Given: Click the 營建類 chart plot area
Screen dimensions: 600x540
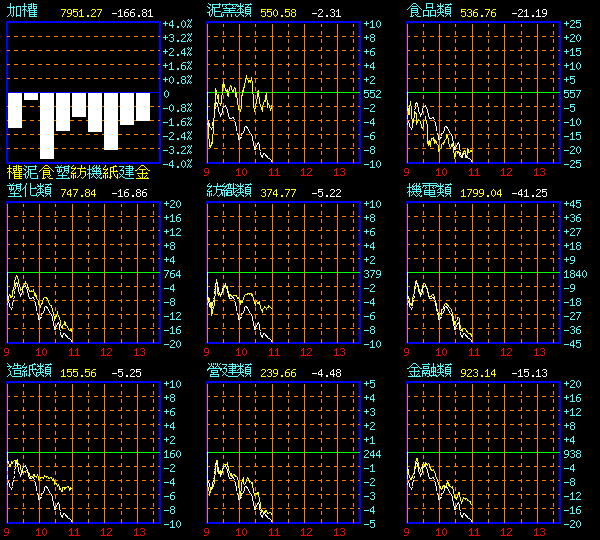Looking at the screenshot, I should click(x=284, y=452).
